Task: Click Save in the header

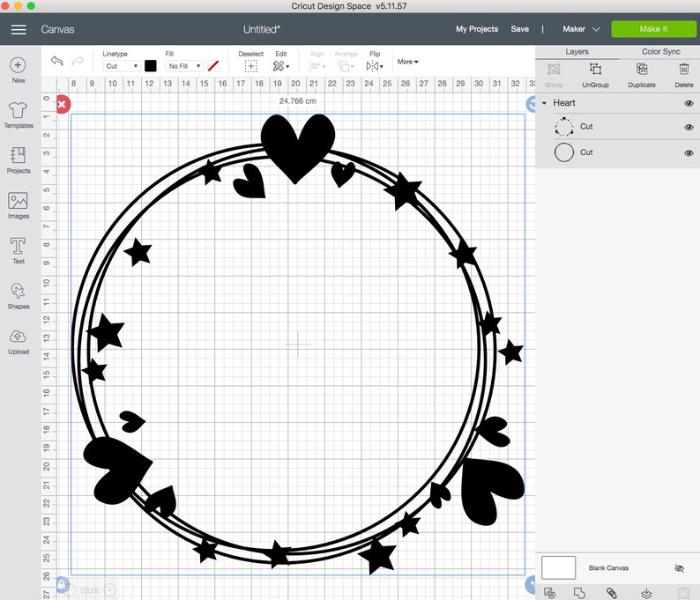Action: [x=519, y=29]
